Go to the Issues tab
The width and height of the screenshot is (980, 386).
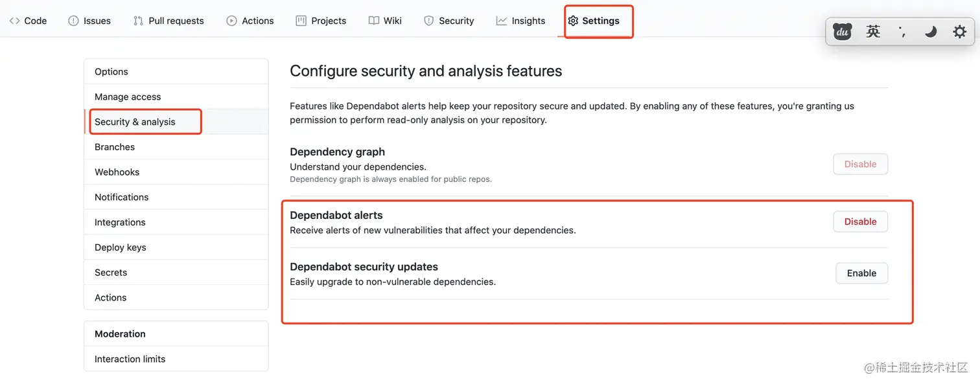pos(89,21)
